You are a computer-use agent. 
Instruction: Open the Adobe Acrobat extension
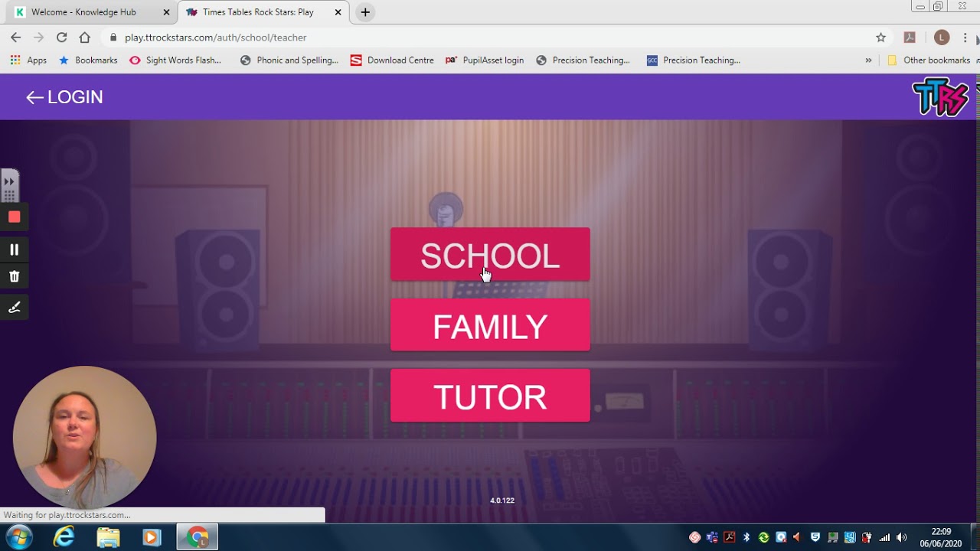tap(910, 37)
